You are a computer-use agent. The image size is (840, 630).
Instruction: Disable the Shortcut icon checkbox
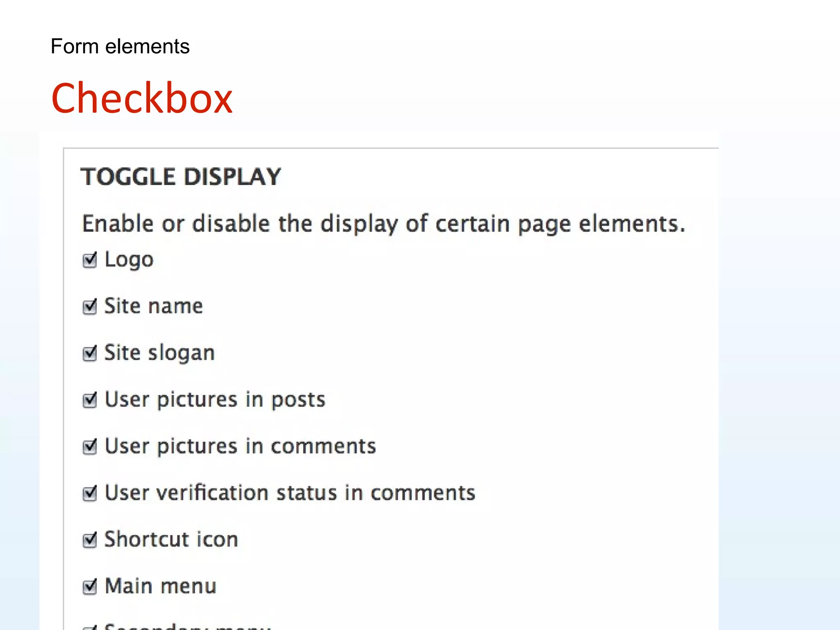89,540
